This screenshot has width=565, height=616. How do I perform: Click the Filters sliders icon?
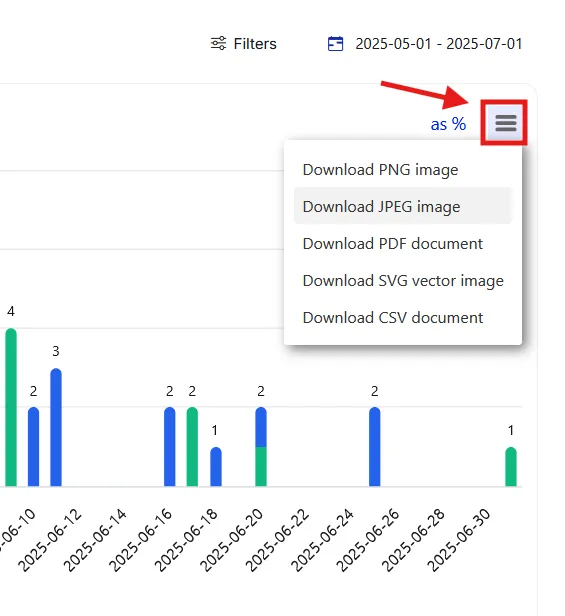(218, 43)
